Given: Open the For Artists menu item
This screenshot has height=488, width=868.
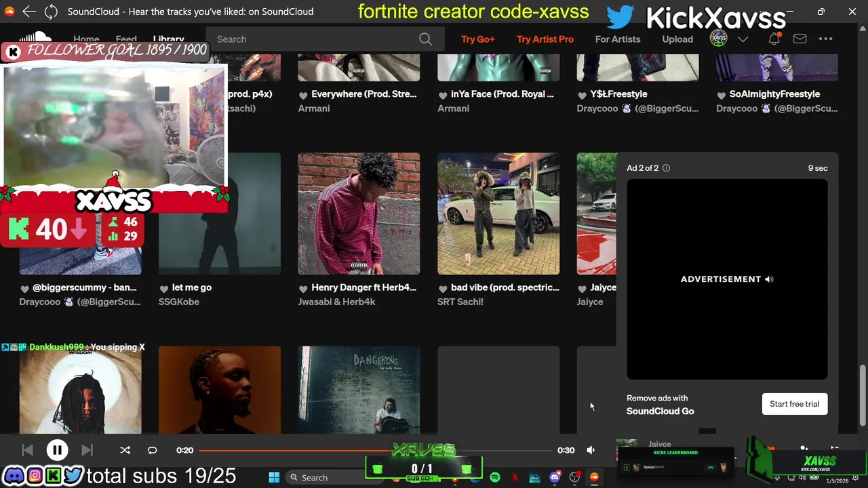Looking at the screenshot, I should pos(618,39).
